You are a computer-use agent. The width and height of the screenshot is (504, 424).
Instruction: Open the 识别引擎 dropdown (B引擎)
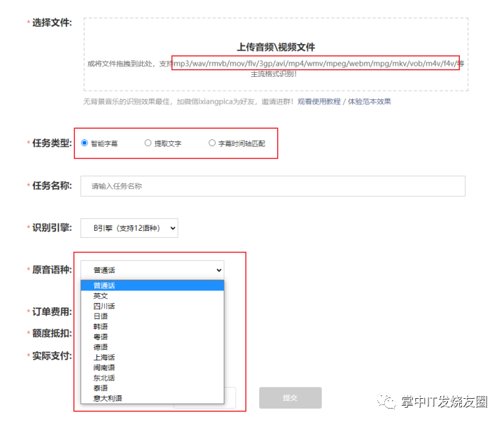pyautogui.click(x=129, y=228)
